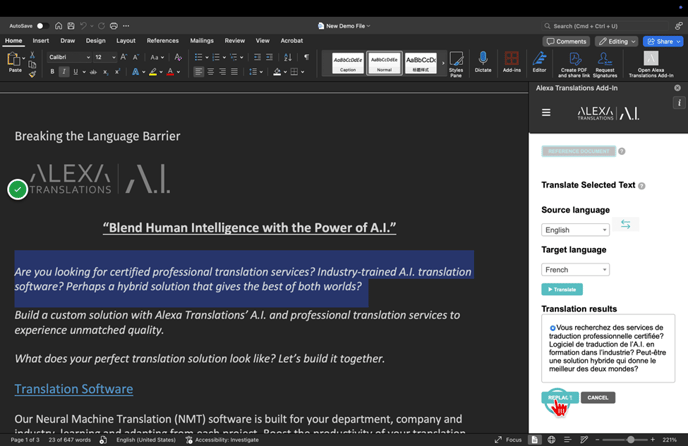Viewport: 688px width, 446px height.
Task: Click Request Signatures icon
Action: tap(605, 65)
